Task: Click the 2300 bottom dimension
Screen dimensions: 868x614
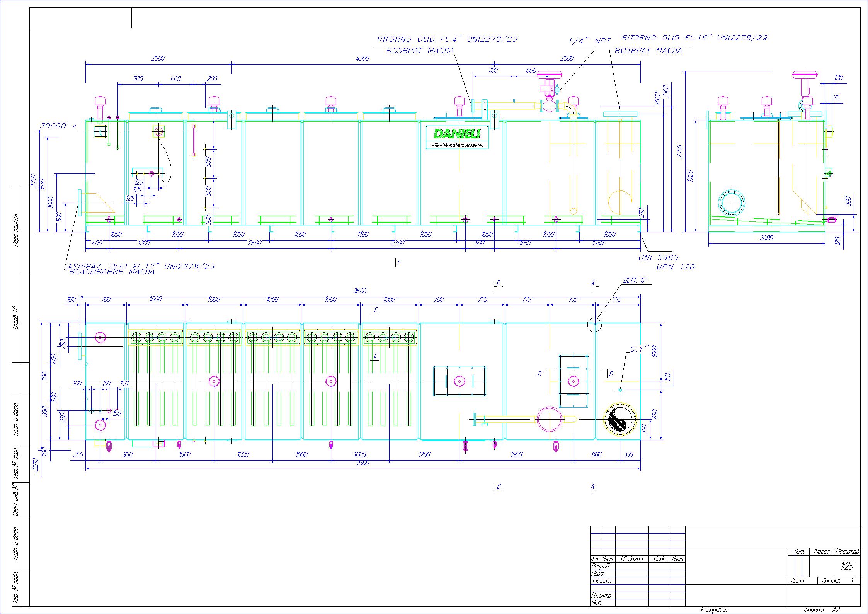Action: click(397, 243)
